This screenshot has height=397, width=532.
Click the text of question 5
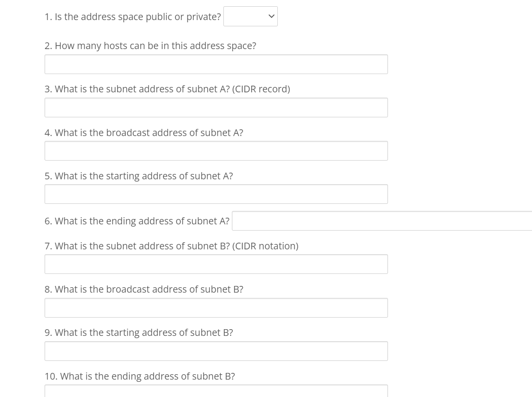pos(139,176)
